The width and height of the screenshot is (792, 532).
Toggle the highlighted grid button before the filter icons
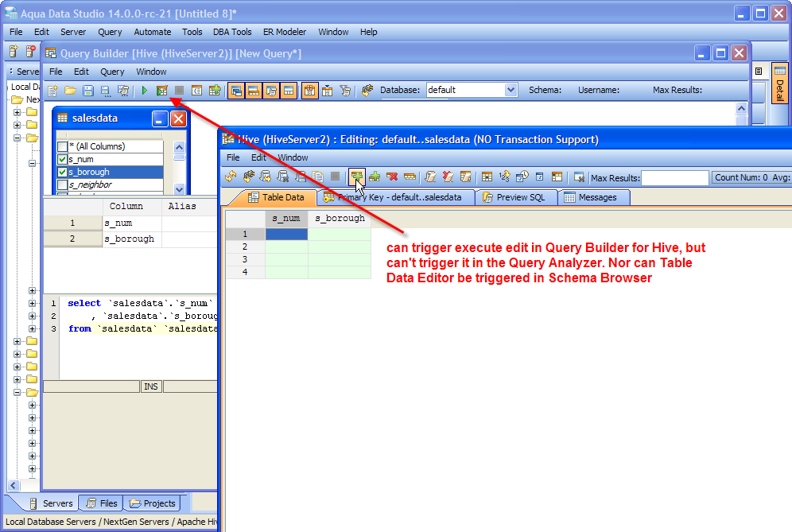pyautogui.click(x=309, y=91)
